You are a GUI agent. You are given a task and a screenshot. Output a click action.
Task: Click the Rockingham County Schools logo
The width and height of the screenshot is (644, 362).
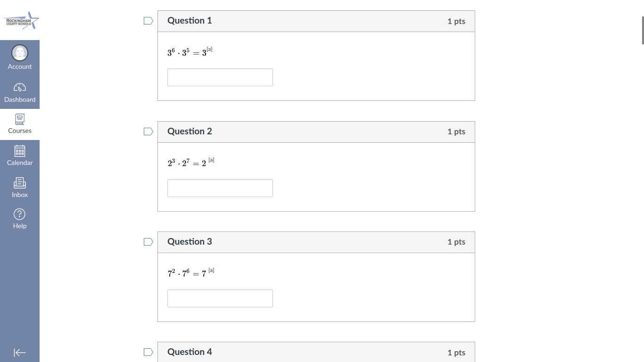pyautogui.click(x=20, y=21)
